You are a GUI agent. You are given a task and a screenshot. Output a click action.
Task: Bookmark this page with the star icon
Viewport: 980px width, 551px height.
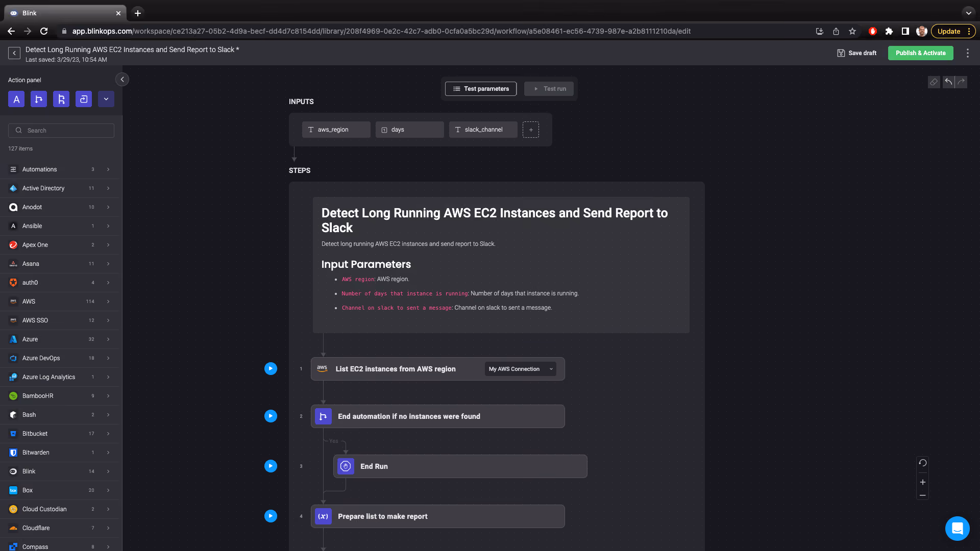click(852, 31)
